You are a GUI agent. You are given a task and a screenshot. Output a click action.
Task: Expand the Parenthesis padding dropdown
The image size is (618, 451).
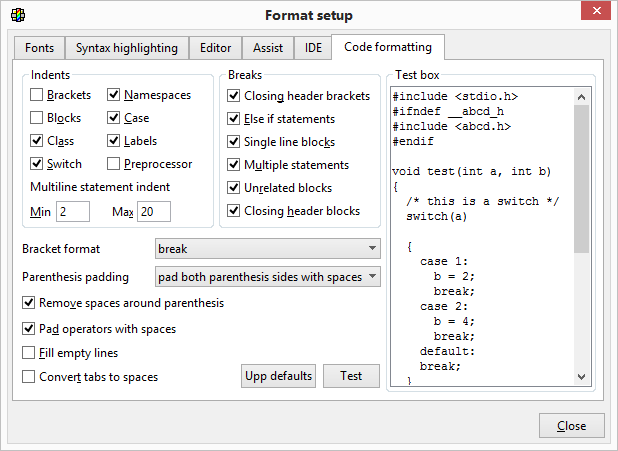268,277
